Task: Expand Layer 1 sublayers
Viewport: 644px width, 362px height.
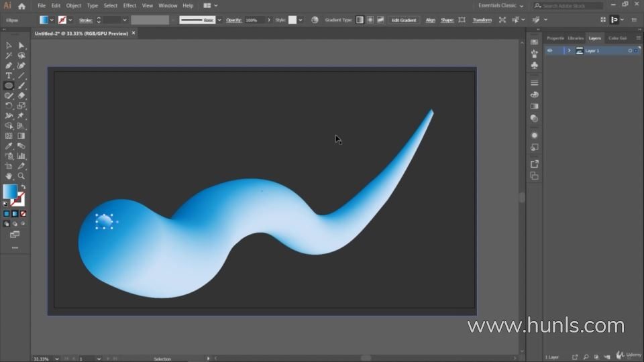Action: (x=569, y=51)
